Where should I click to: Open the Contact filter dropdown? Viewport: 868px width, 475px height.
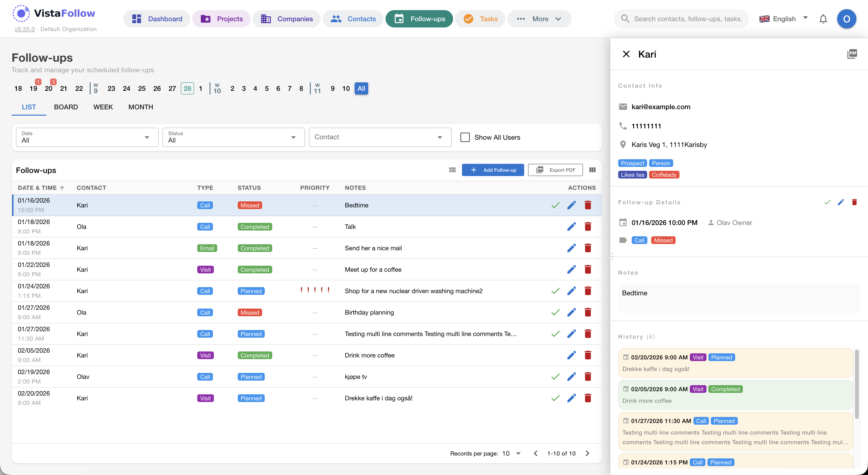[380, 137]
